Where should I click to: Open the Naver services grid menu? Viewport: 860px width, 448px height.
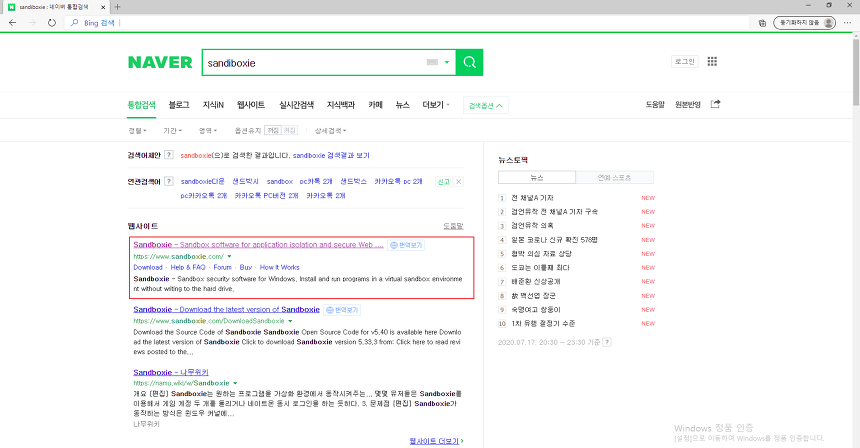tap(713, 62)
